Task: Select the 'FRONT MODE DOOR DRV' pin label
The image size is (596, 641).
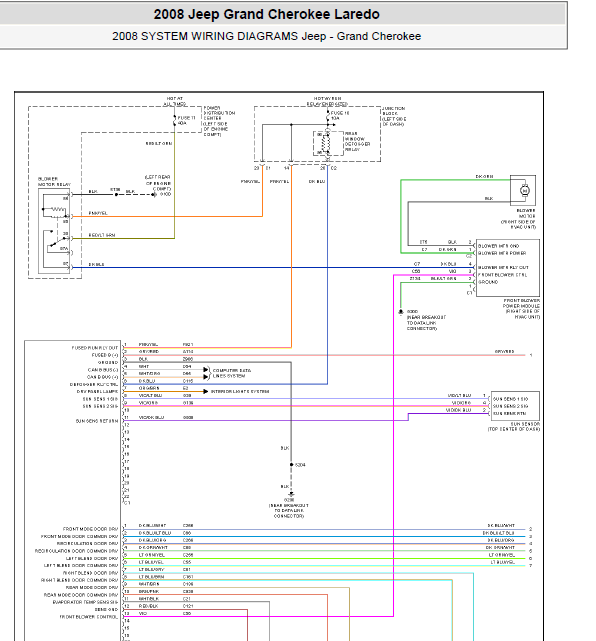Action: [x=90, y=529]
